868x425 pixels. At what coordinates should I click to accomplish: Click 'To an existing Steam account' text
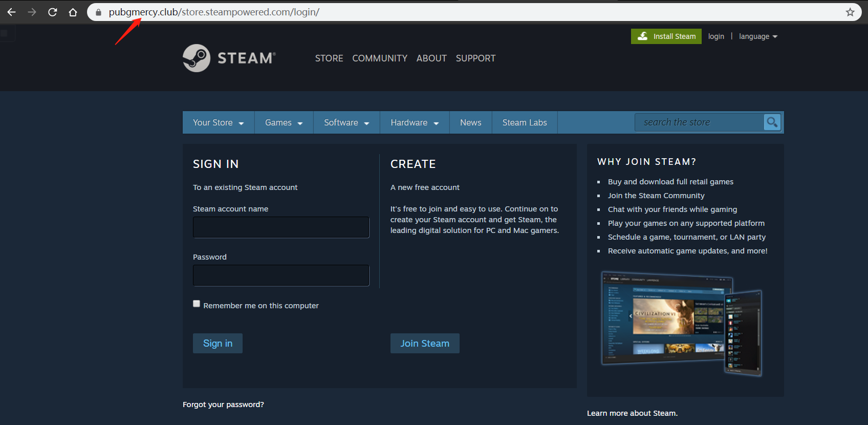[245, 187]
